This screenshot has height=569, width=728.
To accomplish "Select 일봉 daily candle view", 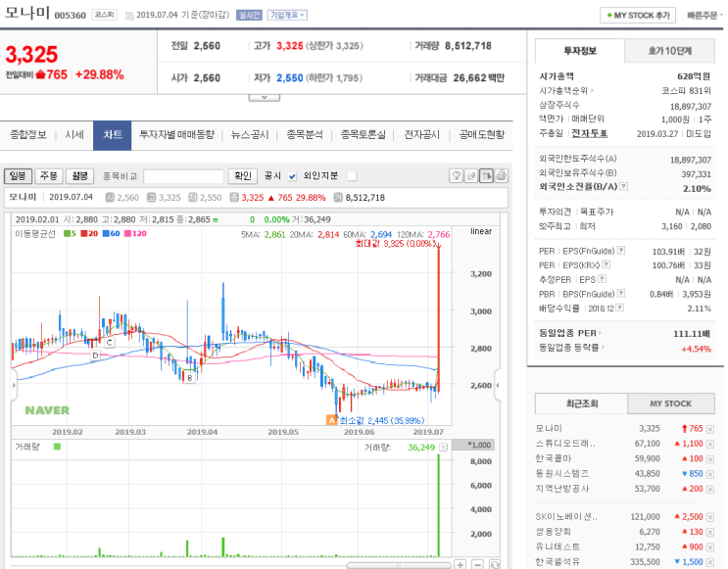I will tap(18, 176).
